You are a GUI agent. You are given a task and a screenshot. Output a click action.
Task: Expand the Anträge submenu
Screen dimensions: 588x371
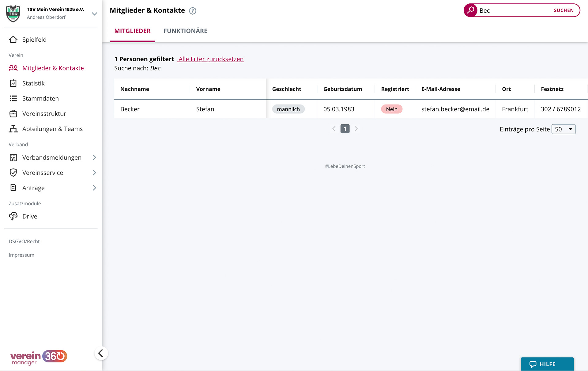pos(94,188)
